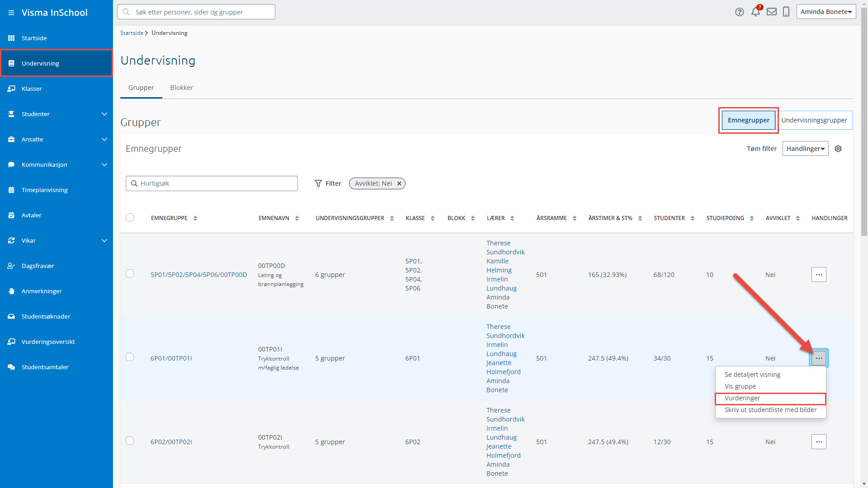Click Tøm filter link
Screen dimensions: 868x488
click(x=761, y=149)
